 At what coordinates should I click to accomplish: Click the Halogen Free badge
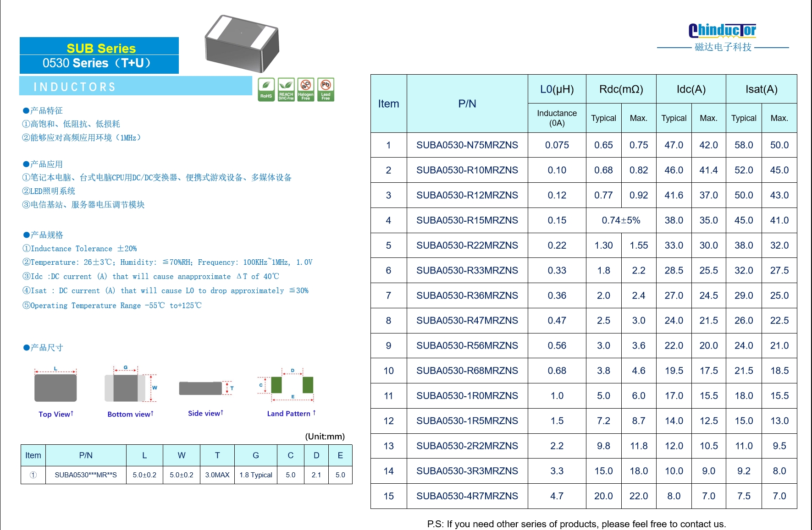[306, 89]
